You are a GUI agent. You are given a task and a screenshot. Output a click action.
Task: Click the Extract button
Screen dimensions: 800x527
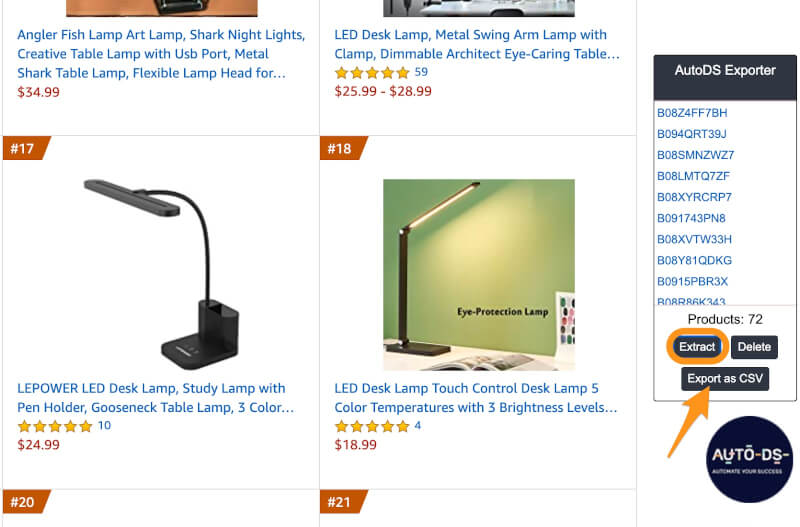pos(697,347)
